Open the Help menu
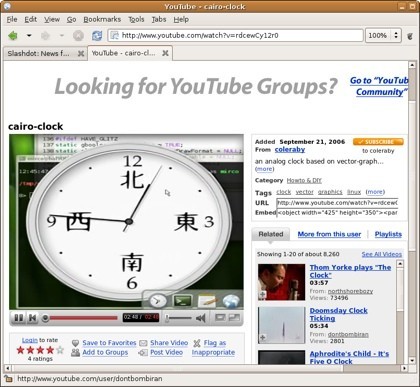420x387 pixels. pyautogui.click(x=181, y=19)
